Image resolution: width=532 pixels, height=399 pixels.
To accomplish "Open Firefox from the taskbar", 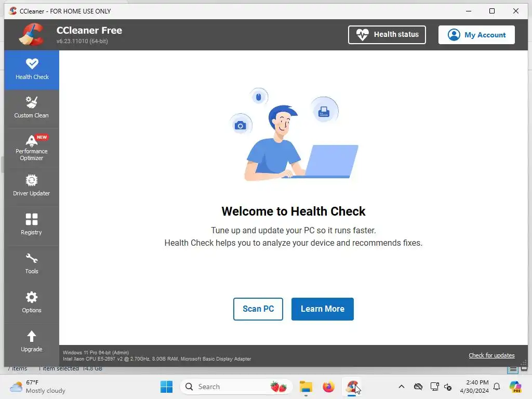I will (x=328, y=387).
